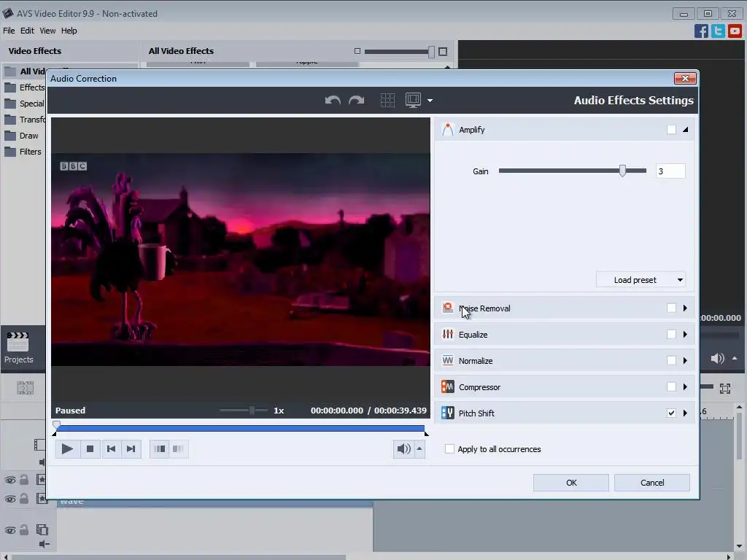Uncheck the Pitch Shift checkbox
This screenshot has height=560, width=747.
pyautogui.click(x=671, y=413)
